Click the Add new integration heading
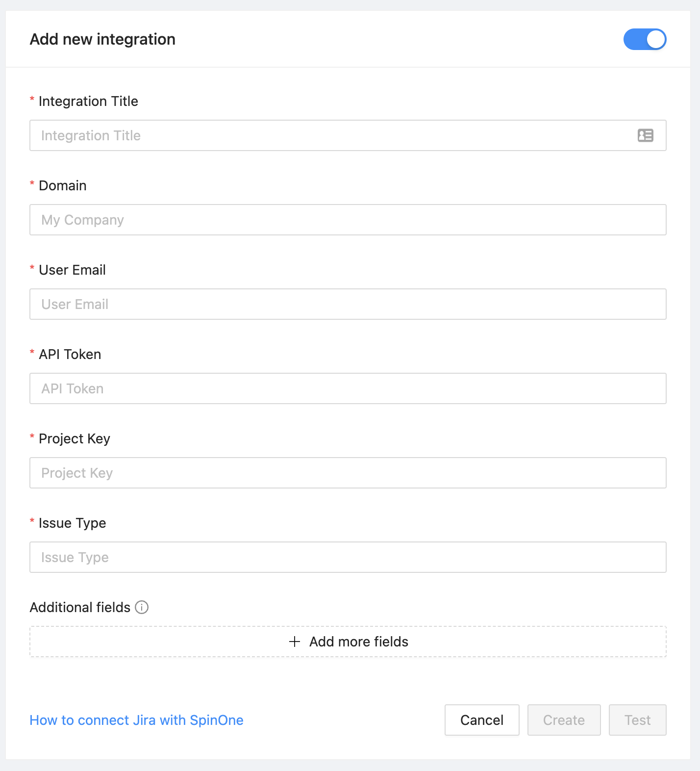This screenshot has width=700, height=771. (102, 39)
